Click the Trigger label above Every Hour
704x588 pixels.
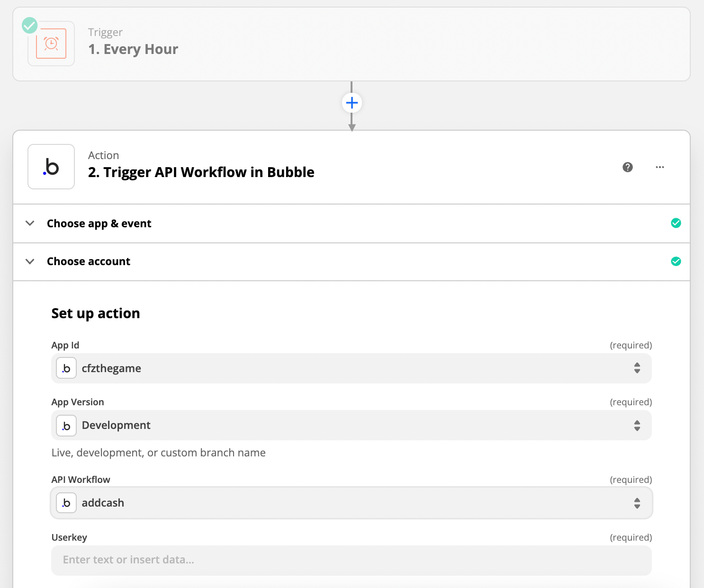click(x=105, y=33)
